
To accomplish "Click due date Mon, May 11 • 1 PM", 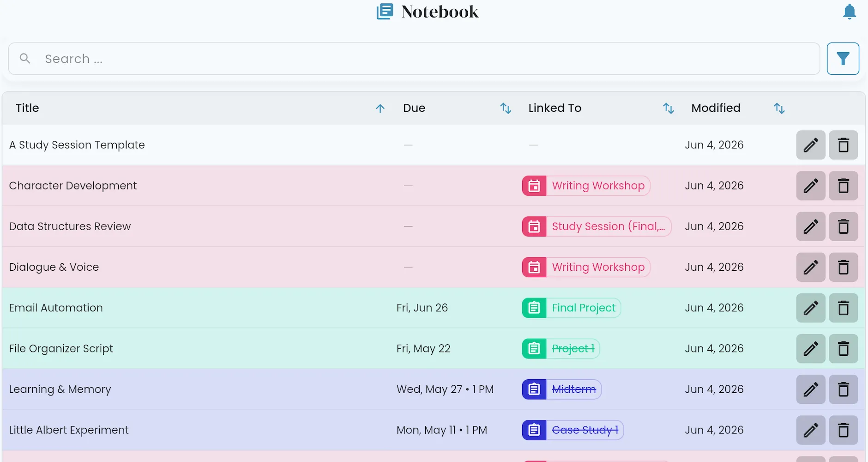I will point(442,430).
